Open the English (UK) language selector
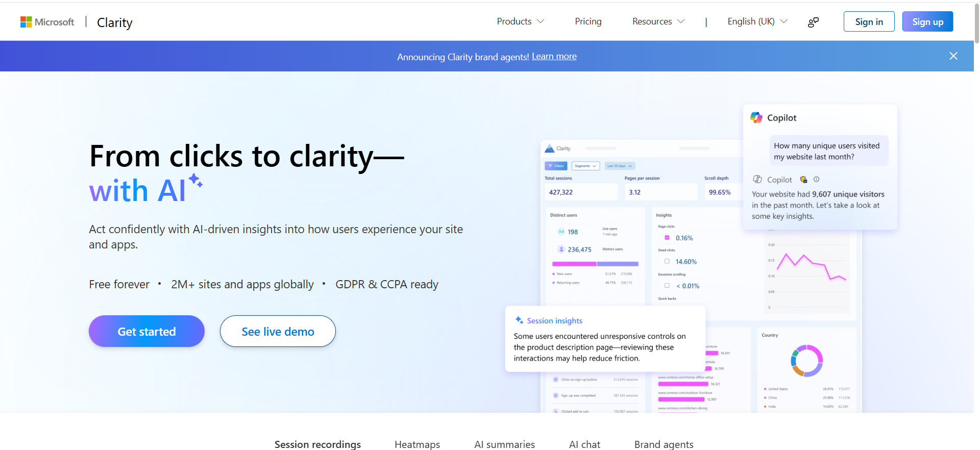 tap(757, 21)
